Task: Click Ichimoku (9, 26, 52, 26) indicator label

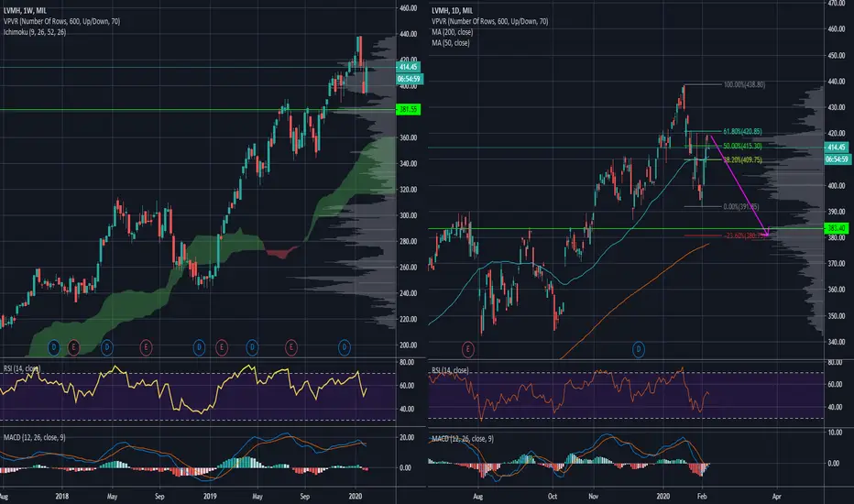Action: [35, 32]
